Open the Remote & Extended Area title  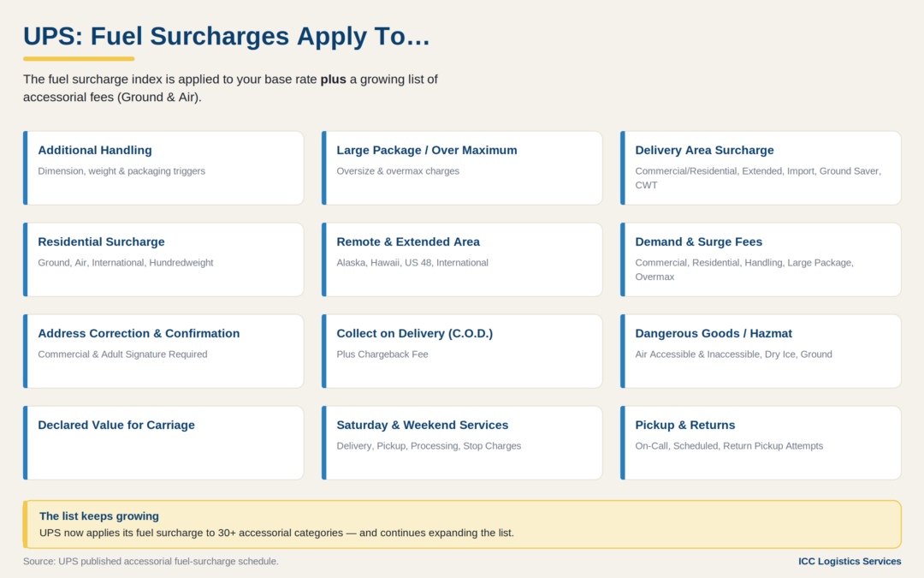[408, 241]
